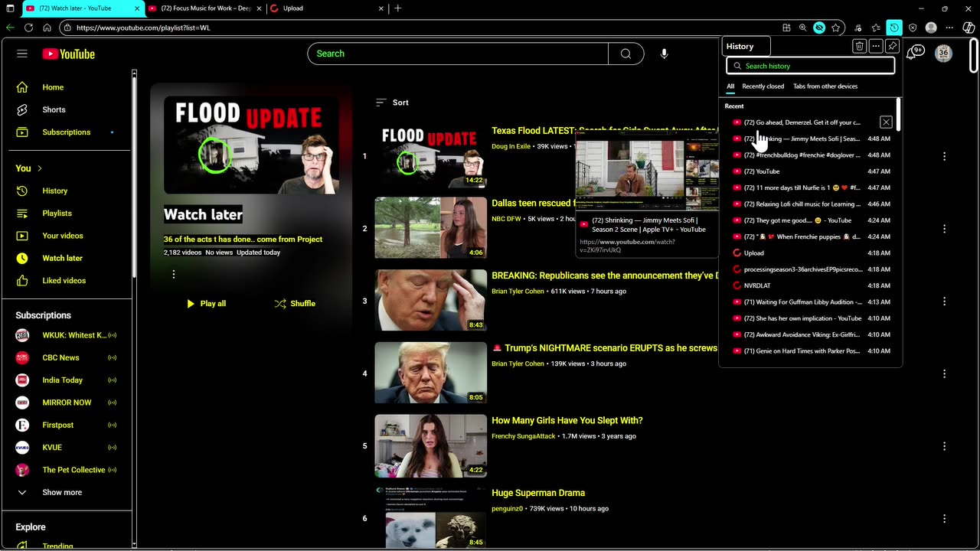This screenshot has width=980, height=551.
Task: Shuffle the Watch later playlist
Action: pyautogui.click(x=295, y=304)
